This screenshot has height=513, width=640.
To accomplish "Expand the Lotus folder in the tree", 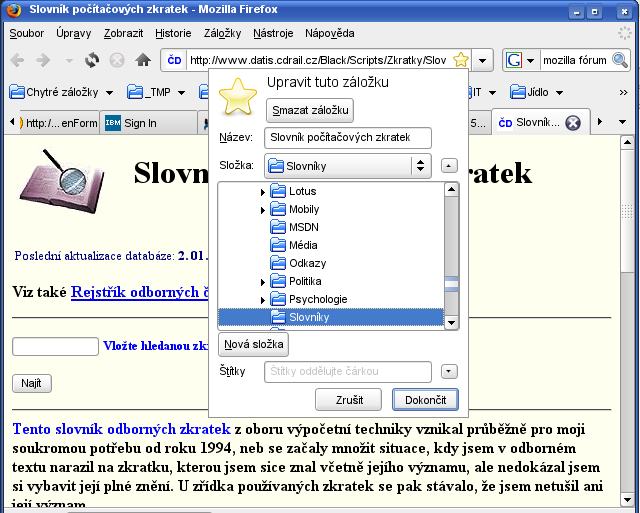I will pos(263,192).
